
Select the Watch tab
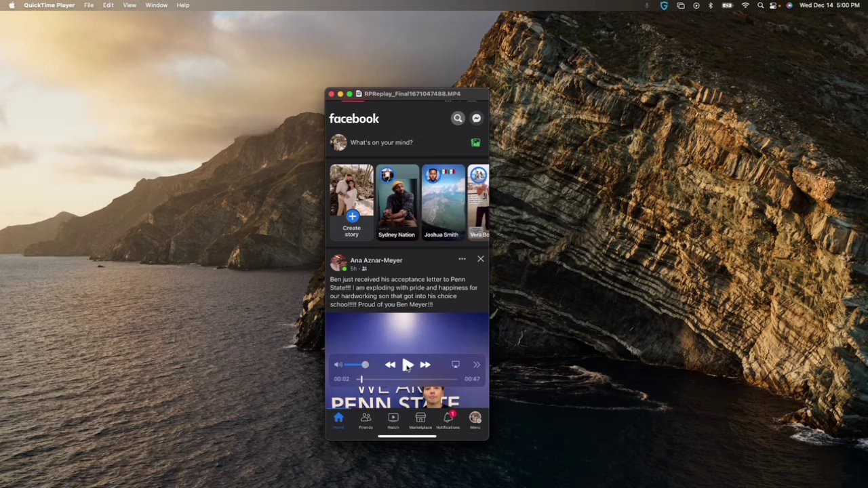pyautogui.click(x=393, y=420)
